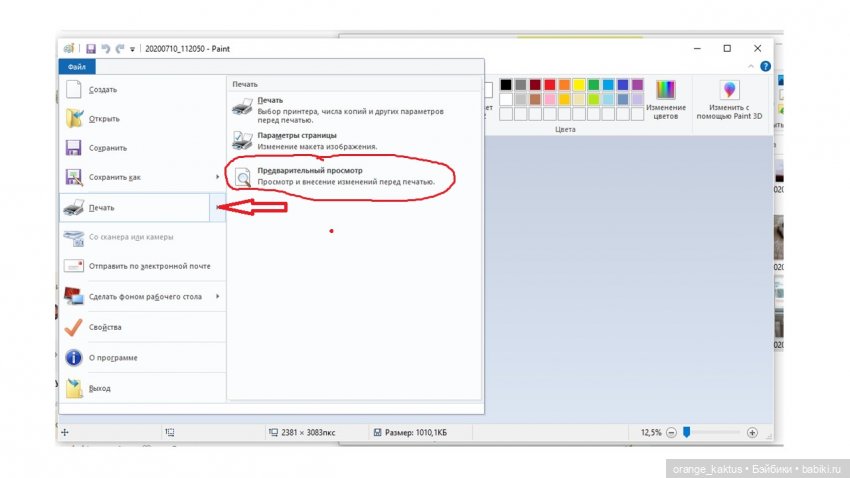This screenshot has width=850, height=478.
Task: Click the Создать (New) file icon
Action: coord(73,89)
